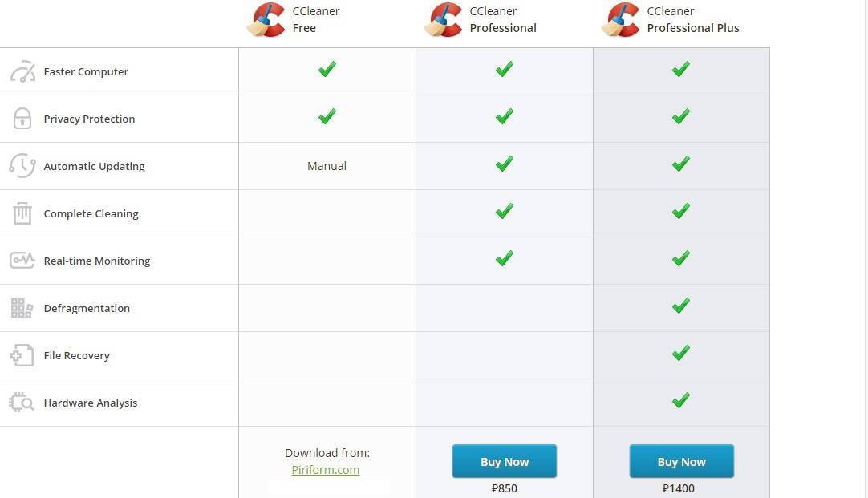Click the Automatic Updating refresh icon
Screen dimensions: 868x498
(x=22, y=166)
